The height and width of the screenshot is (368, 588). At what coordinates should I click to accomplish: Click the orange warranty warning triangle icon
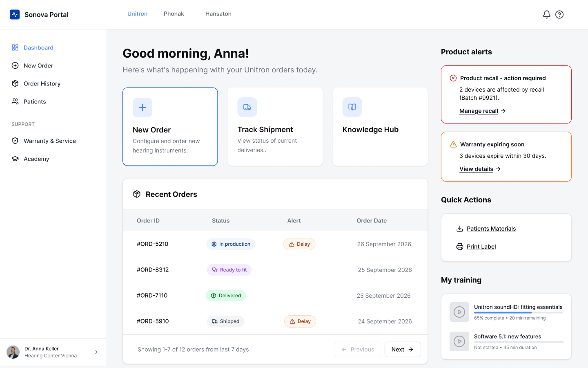(x=453, y=144)
